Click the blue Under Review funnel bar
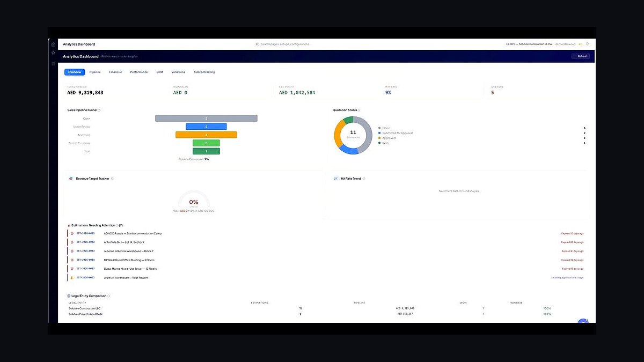The width and height of the screenshot is (644, 362). click(x=206, y=127)
